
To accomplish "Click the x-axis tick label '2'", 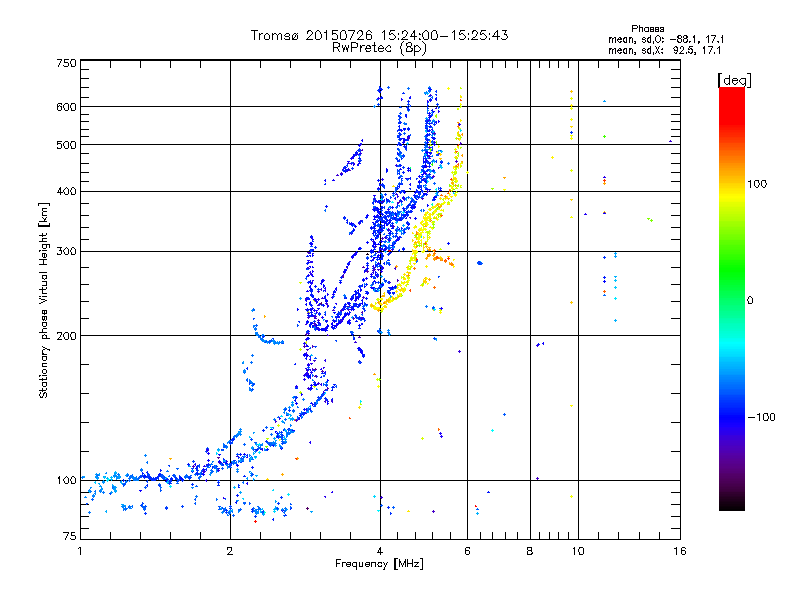I will click(230, 551).
